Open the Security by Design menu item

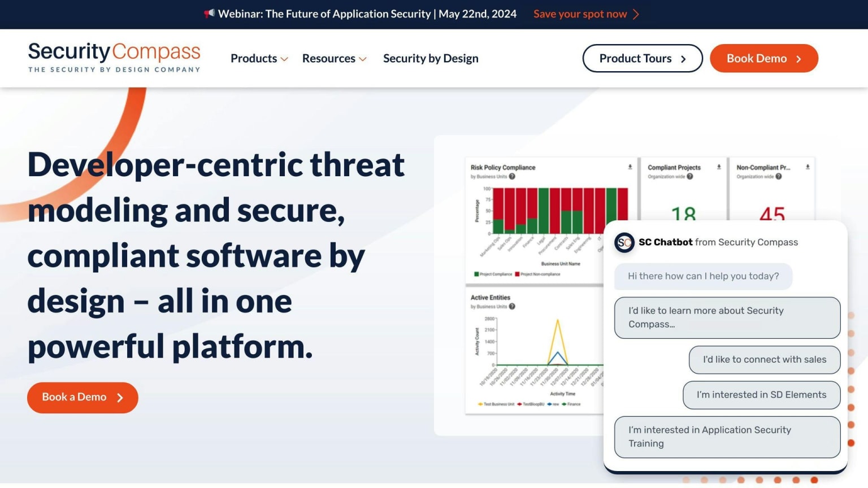click(x=431, y=58)
